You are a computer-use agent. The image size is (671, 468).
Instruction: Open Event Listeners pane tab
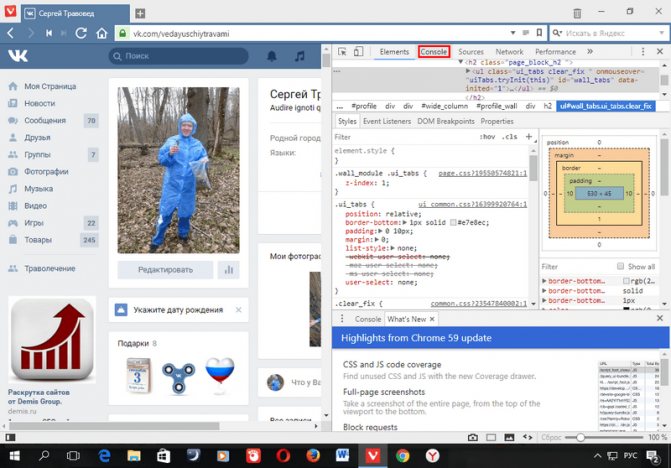[x=387, y=121]
